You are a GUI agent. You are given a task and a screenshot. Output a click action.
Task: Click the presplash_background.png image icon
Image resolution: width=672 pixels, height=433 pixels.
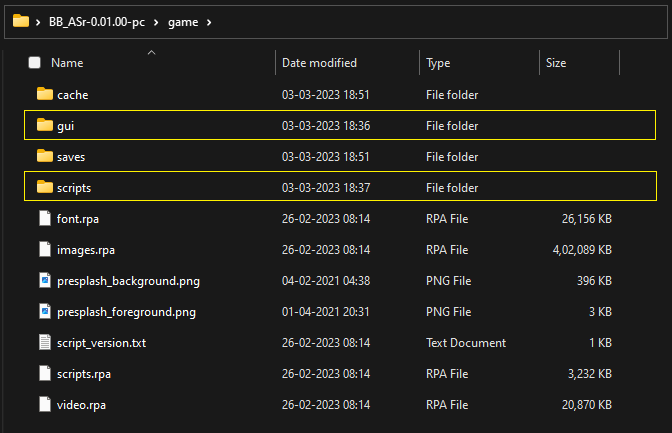(44, 281)
